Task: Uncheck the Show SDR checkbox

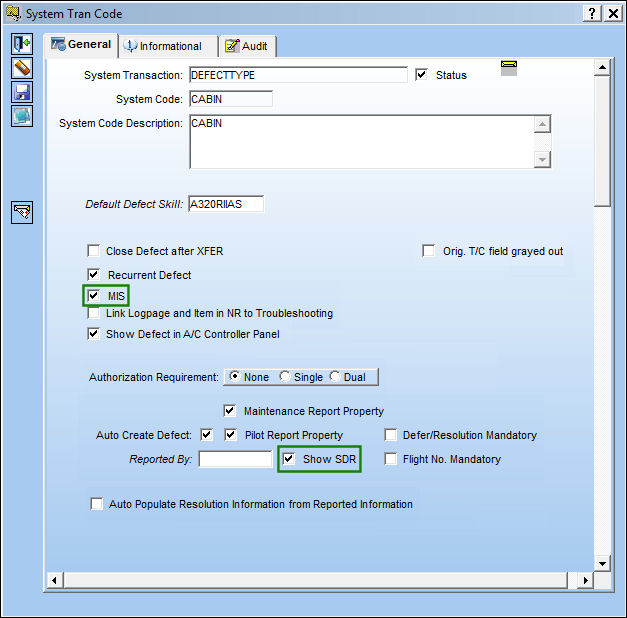Action: point(289,459)
